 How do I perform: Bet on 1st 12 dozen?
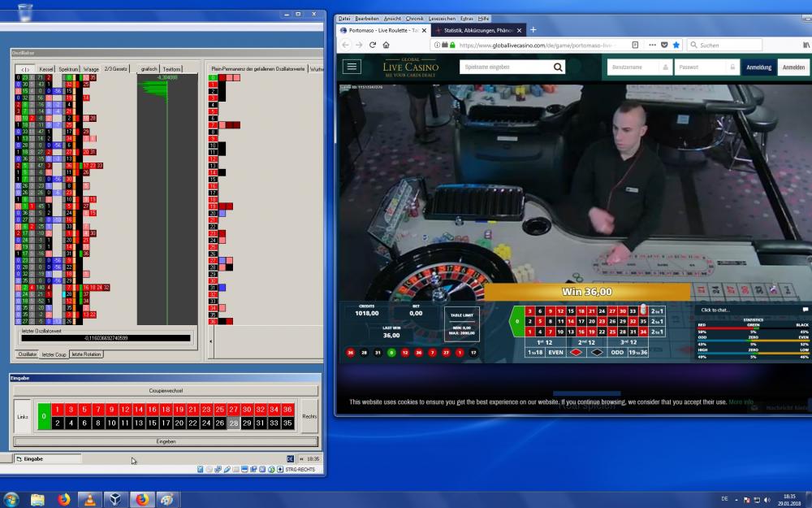coord(545,342)
